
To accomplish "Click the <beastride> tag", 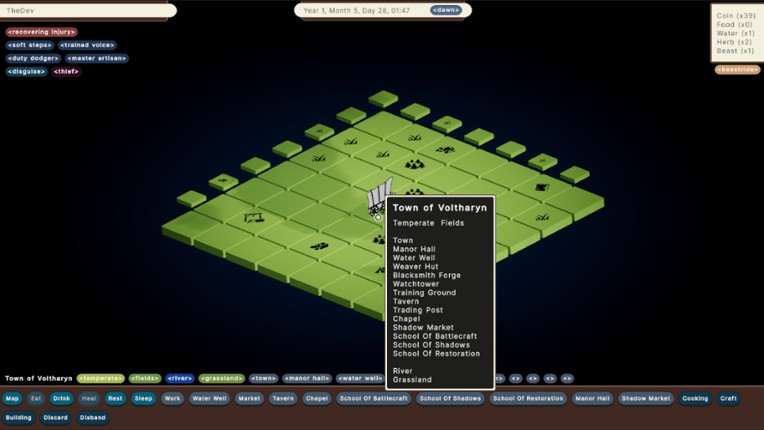I will click(x=737, y=70).
